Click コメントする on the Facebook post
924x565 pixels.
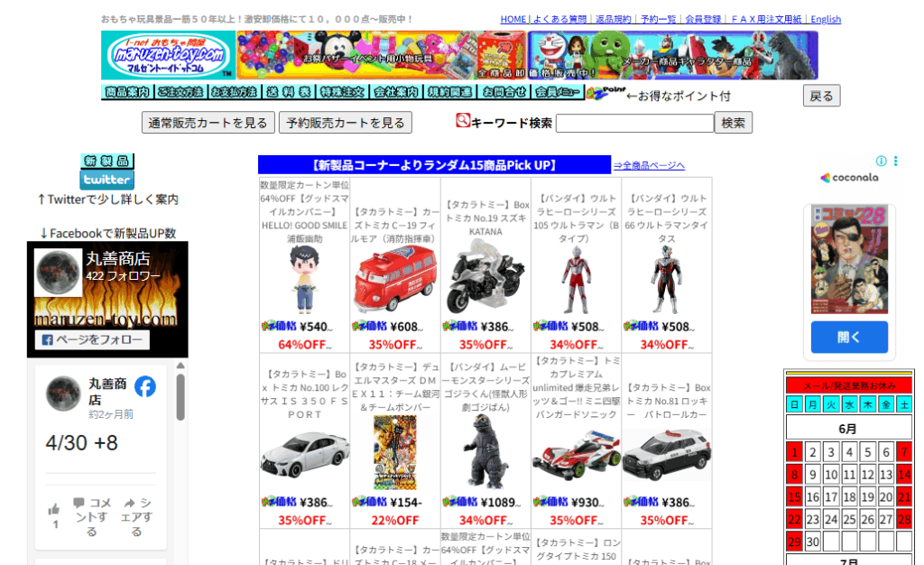(92, 516)
